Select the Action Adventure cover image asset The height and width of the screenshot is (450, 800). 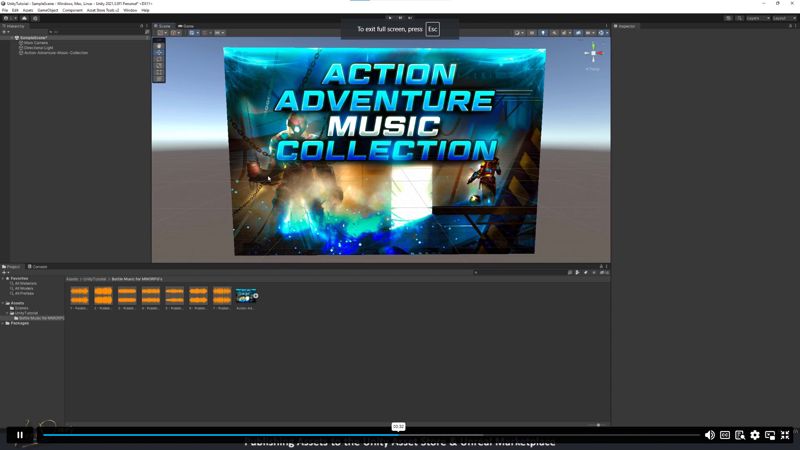246,298
